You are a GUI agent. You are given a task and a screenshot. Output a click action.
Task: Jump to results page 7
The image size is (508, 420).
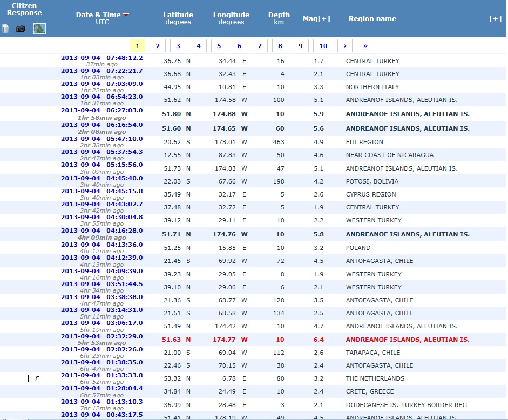point(260,46)
